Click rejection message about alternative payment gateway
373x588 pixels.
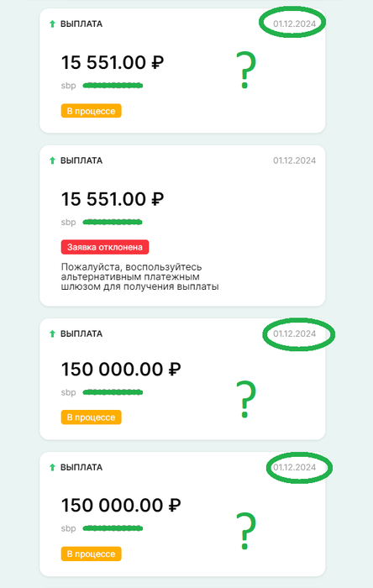pos(139,276)
